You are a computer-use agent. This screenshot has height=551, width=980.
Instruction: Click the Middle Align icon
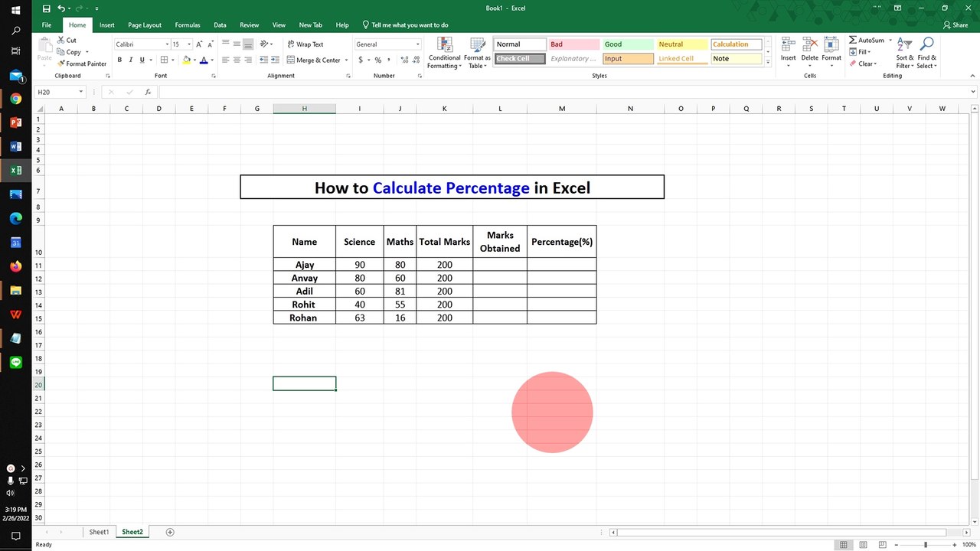point(237,44)
